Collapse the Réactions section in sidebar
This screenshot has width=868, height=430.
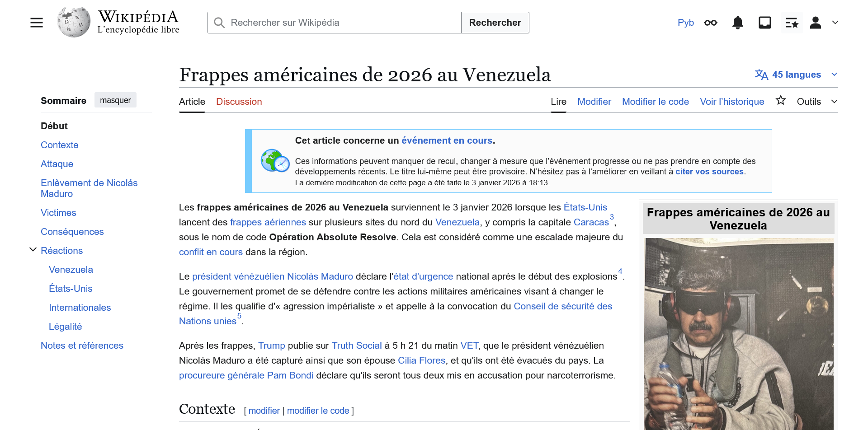point(33,250)
